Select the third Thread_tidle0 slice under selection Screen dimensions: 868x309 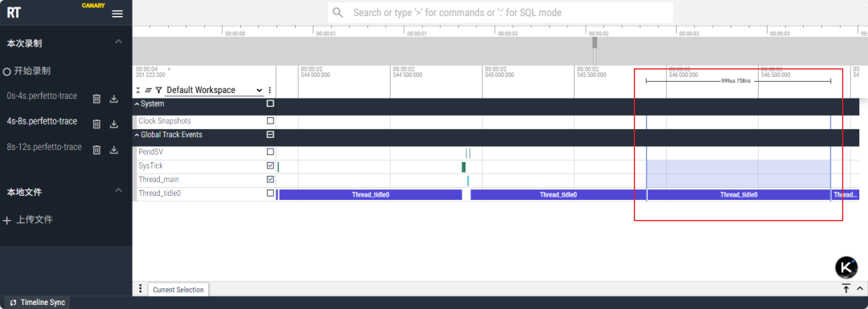point(739,194)
